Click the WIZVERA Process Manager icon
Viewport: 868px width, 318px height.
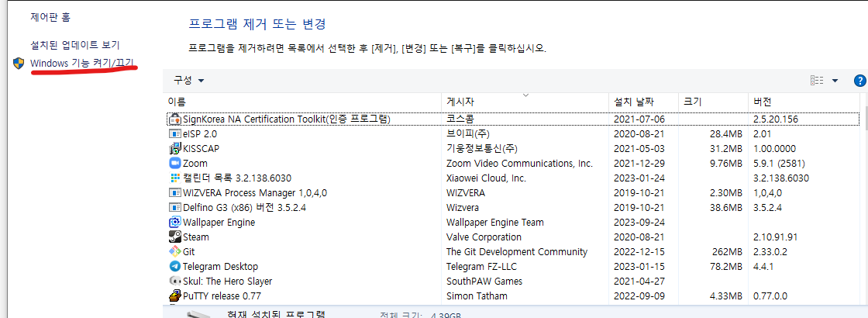point(175,193)
